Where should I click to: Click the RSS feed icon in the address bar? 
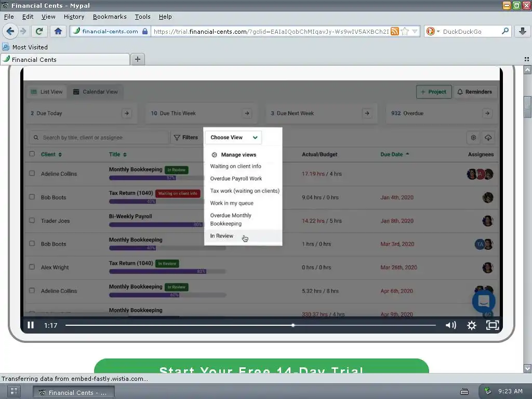click(x=395, y=32)
